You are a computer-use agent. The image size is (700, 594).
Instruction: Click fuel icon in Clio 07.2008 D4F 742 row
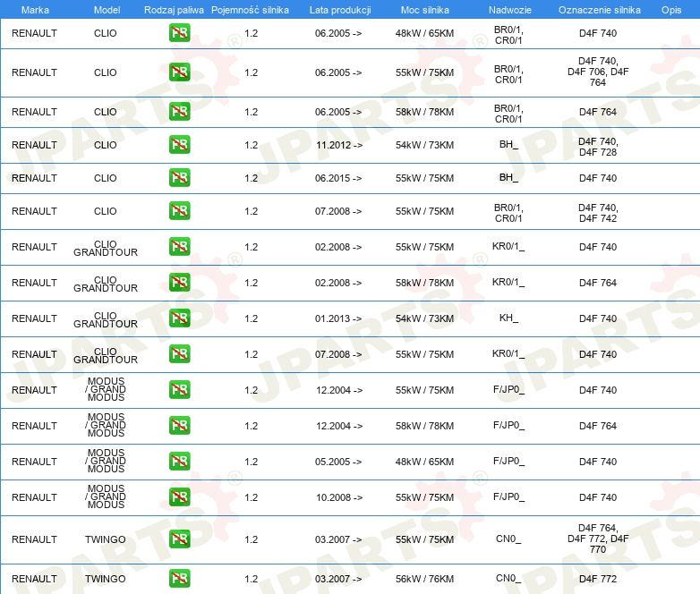pyautogui.click(x=179, y=210)
